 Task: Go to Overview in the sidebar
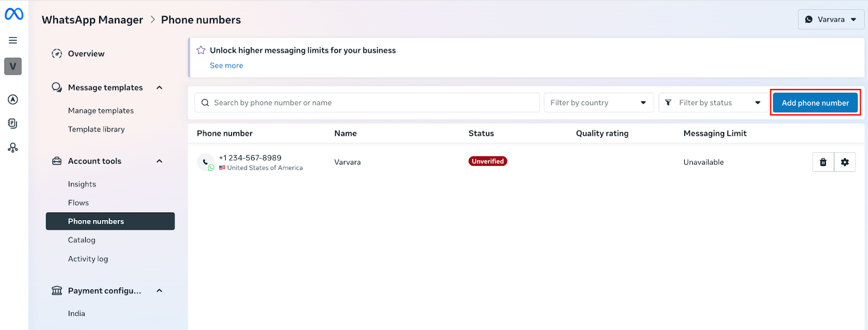[86, 54]
